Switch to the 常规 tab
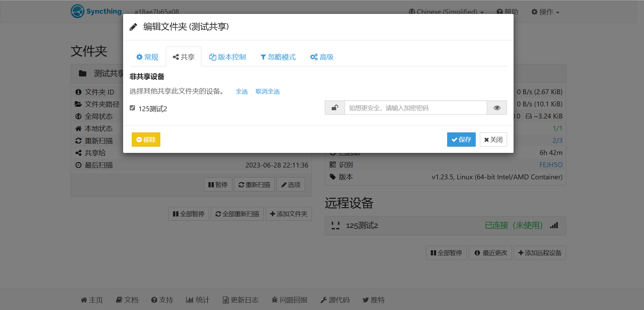 point(147,57)
